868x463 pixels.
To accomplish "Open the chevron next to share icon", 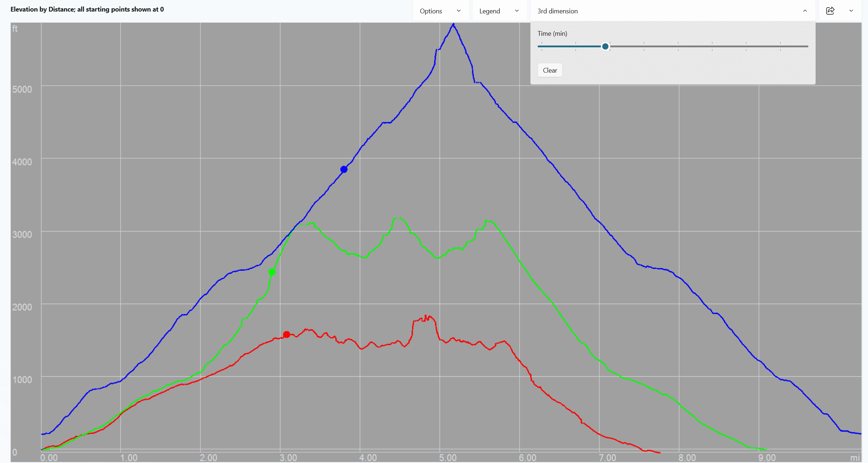I will [x=851, y=11].
